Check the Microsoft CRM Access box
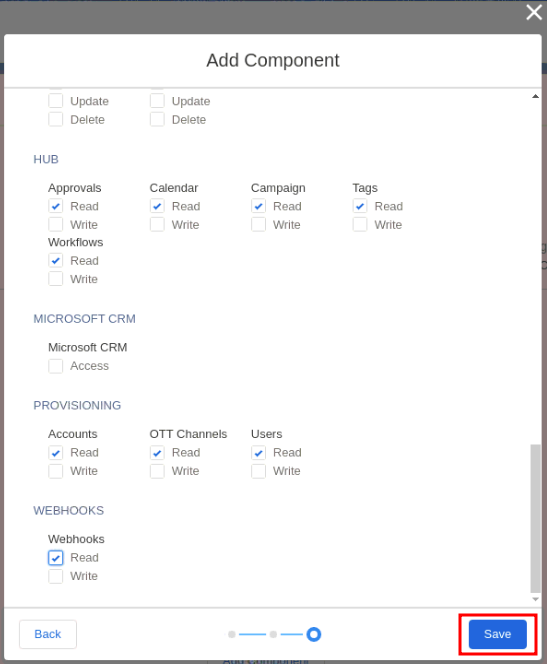This screenshot has width=547, height=664. coord(55,366)
